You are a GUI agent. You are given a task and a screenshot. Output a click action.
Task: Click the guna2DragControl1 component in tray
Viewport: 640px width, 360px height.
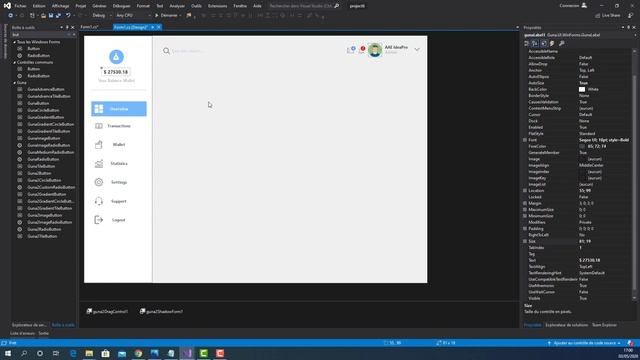(107, 311)
